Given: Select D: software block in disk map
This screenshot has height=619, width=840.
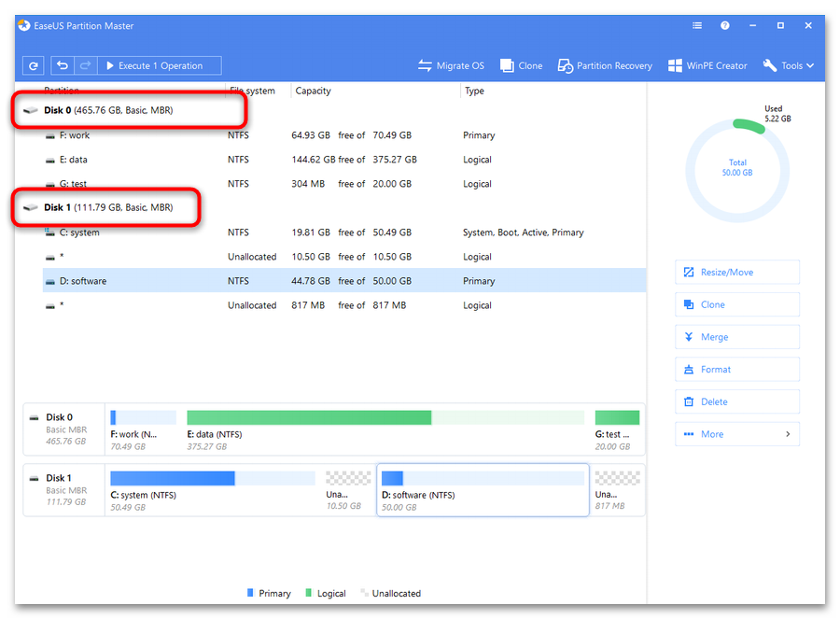Looking at the screenshot, I should (483, 490).
